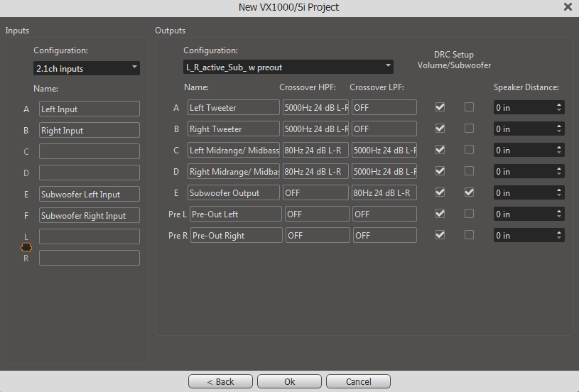The width and height of the screenshot is (579, 392).
Task: Toggle Volume checkbox for Left Tweeter
Action: click(440, 107)
